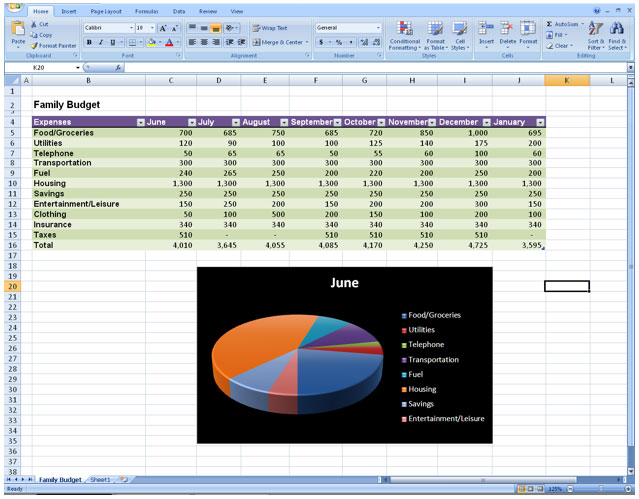The height and width of the screenshot is (499, 639).
Task: Click the Office button logo
Action: (x=12, y=10)
